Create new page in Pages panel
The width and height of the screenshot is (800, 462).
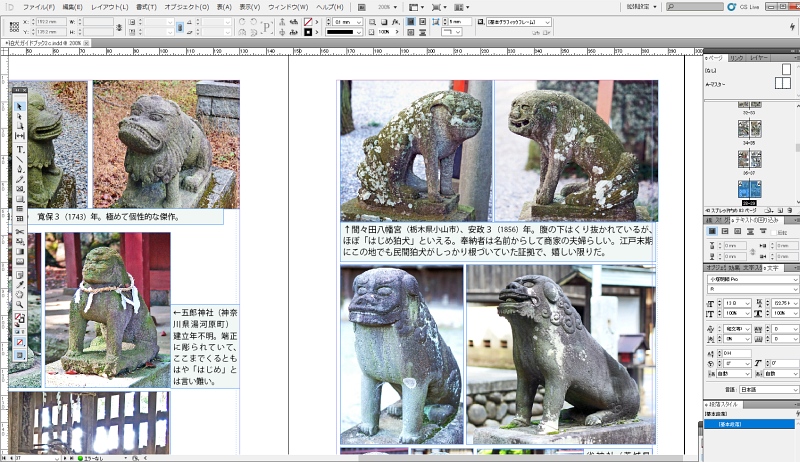coord(781,211)
